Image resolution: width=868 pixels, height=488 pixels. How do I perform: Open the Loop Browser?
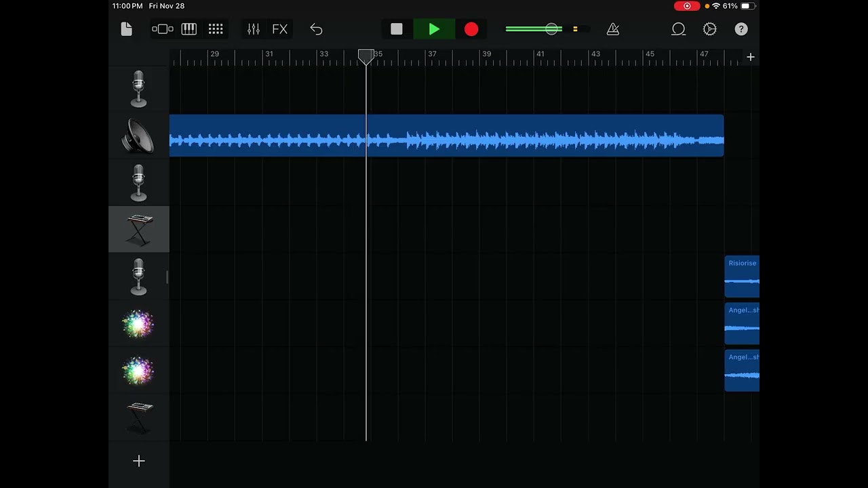[x=678, y=29]
